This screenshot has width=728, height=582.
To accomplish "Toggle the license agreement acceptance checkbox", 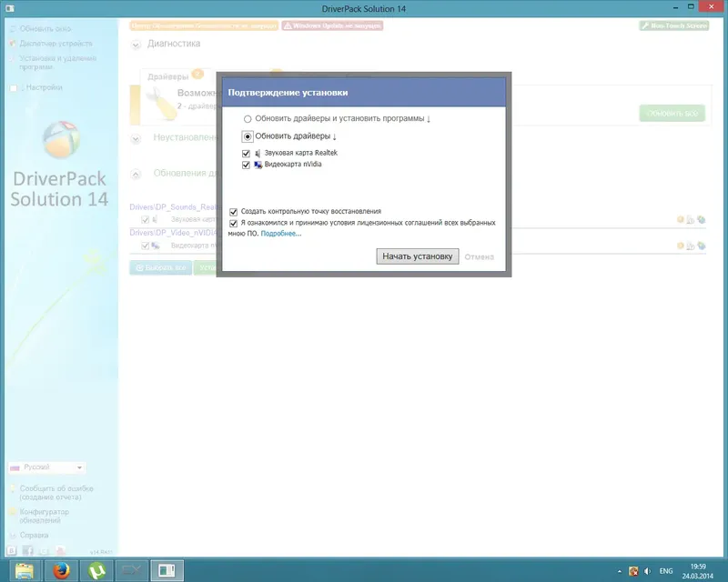I will point(234,223).
